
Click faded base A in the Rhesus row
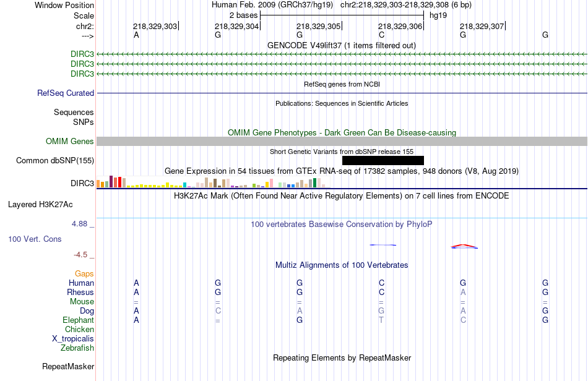tap(463, 292)
